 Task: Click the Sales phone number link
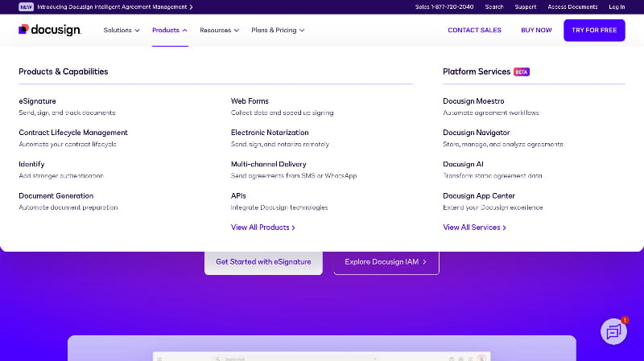(444, 7)
